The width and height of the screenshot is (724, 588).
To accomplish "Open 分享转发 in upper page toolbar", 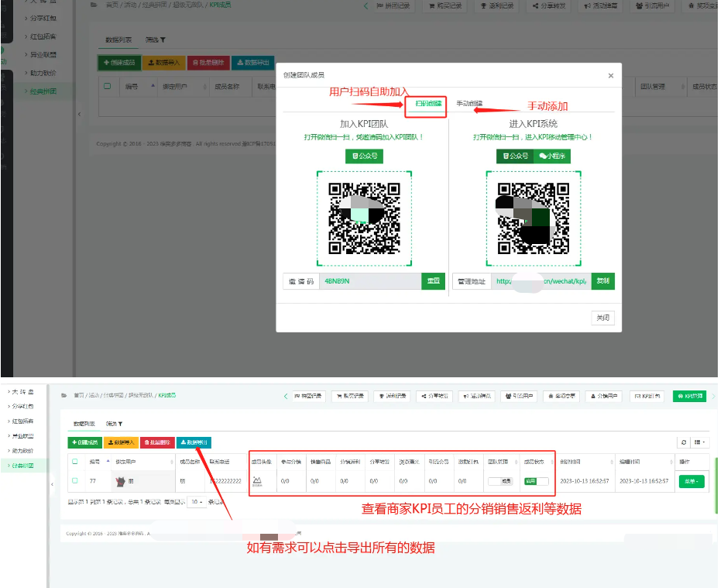I will (548, 5).
